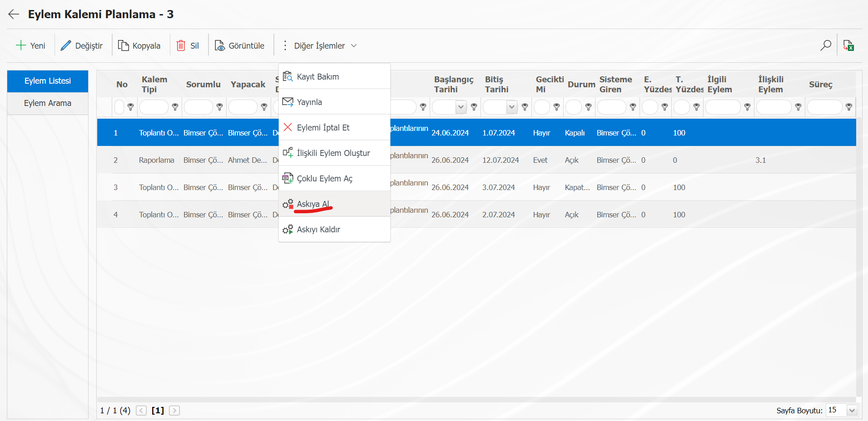868x421 pixels.
Task: Click the horizontal scrollbar under the table
Action: [x=476, y=400]
